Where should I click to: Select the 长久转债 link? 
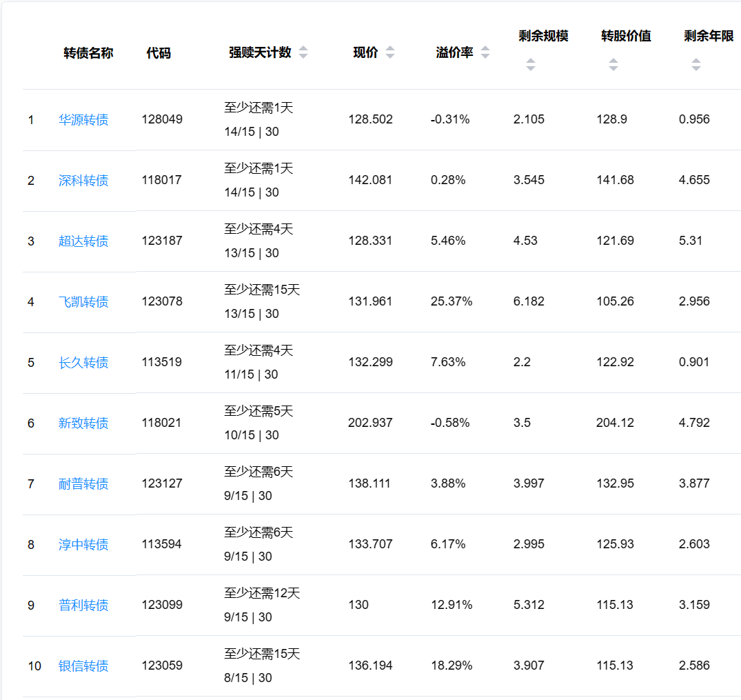[x=83, y=363]
